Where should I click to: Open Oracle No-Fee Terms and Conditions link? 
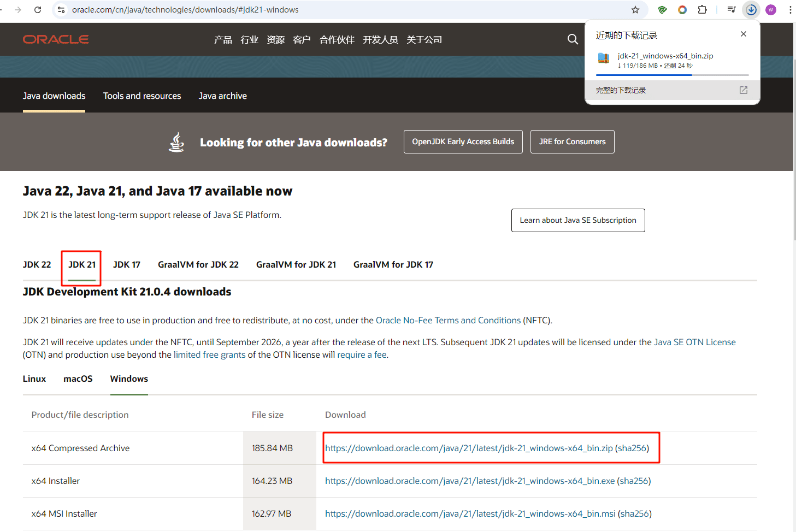(x=448, y=320)
